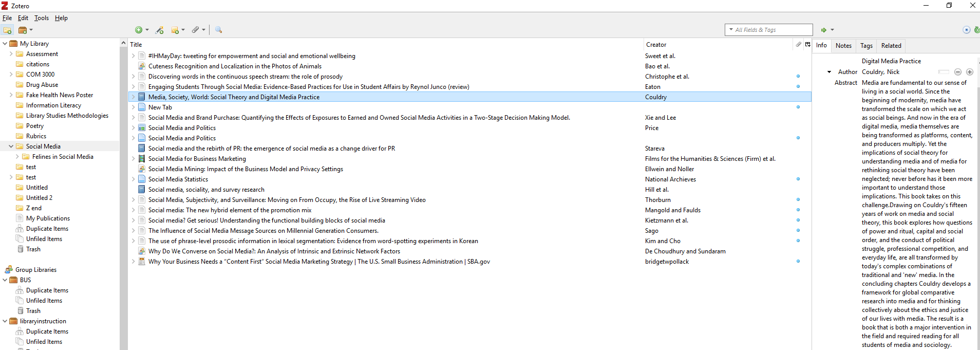
Task: Select the Poetry collection
Action: coord(34,126)
